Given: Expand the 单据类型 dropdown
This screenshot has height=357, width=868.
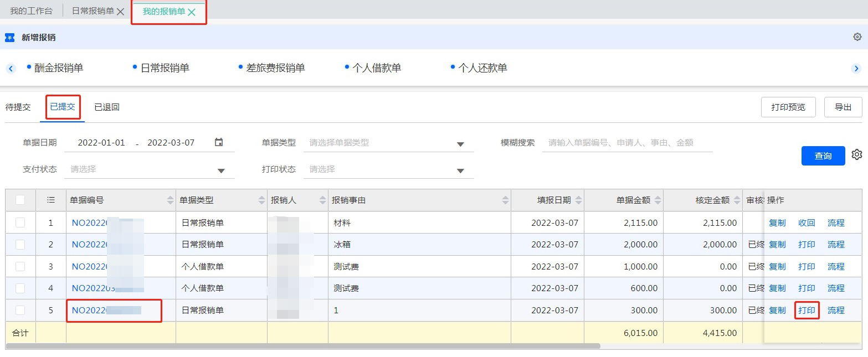Looking at the screenshot, I should pyautogui.click(x=460, y=144).
